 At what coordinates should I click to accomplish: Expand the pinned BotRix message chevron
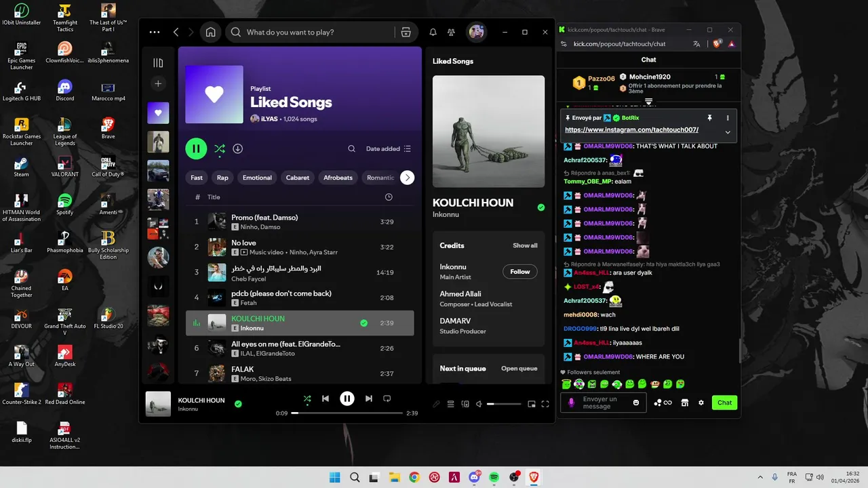(x=728, y=132)
